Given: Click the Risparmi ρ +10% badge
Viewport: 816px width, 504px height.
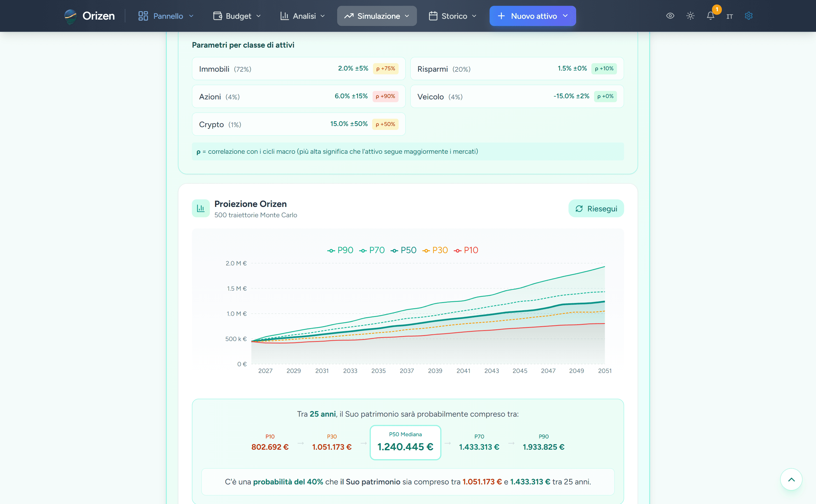Looking at the screenshot, I should point(604,69).
